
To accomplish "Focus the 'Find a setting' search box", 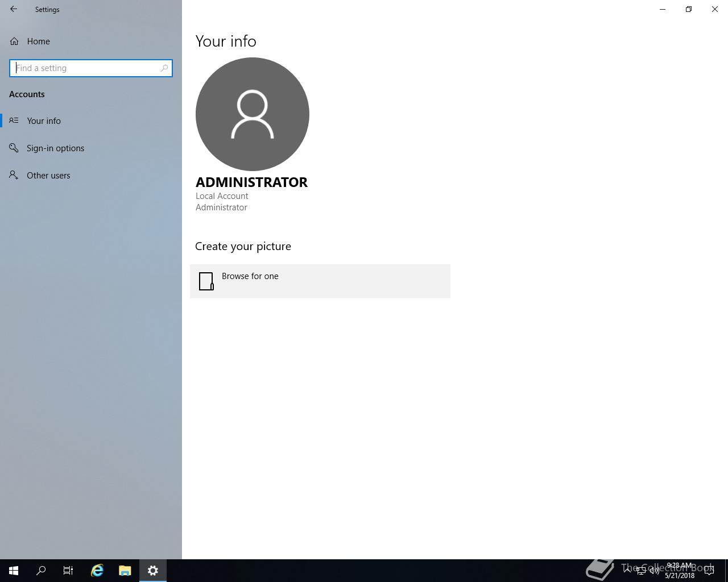I will click(x=91, y=68).
